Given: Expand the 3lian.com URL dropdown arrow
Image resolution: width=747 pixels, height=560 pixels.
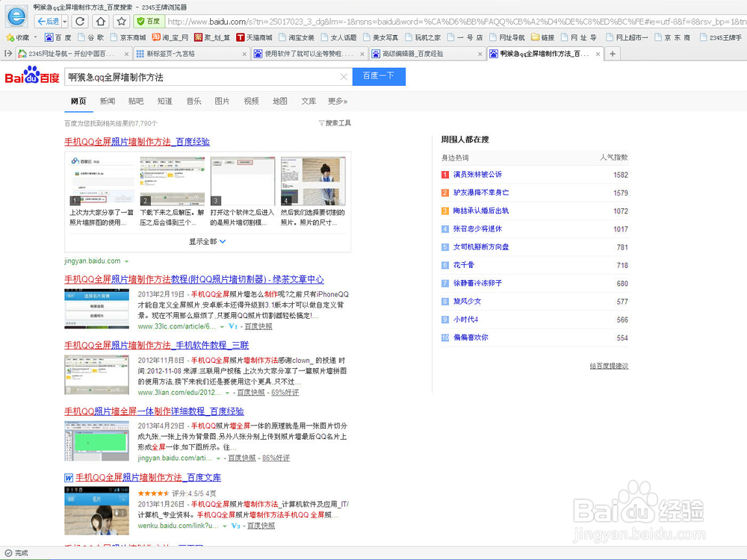Looking at the screenshot, I should click(x=227, y=393).
